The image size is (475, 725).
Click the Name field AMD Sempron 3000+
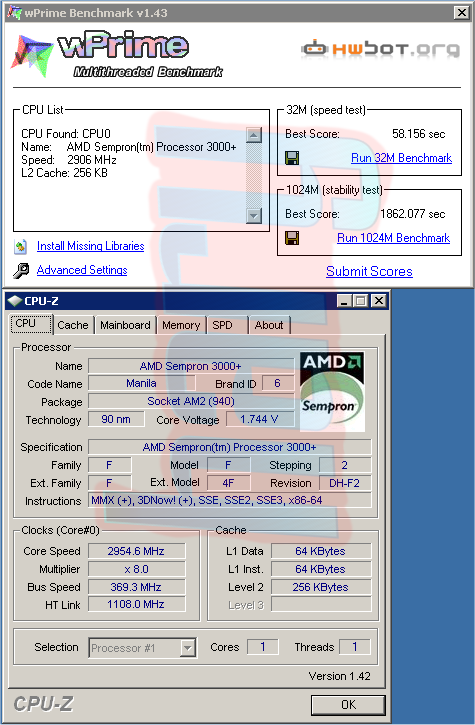(x=191, y=366)
